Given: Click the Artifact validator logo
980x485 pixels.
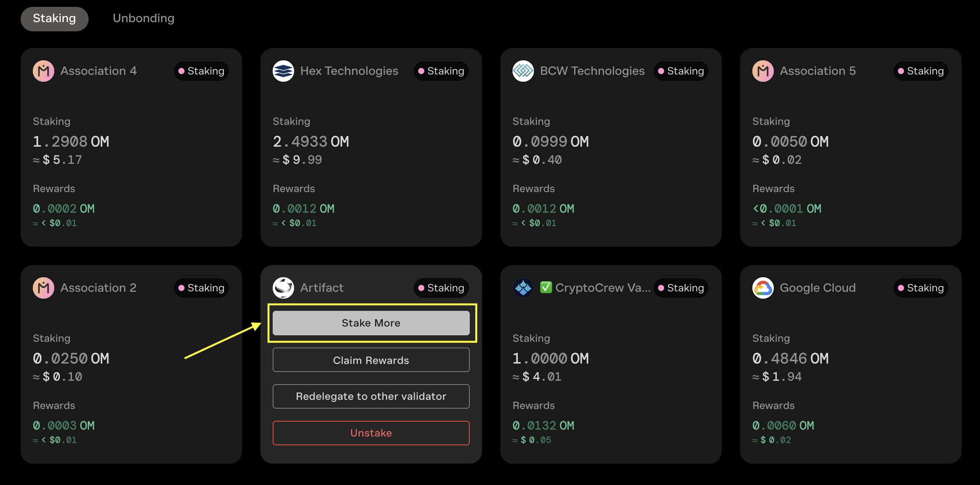Looking at the screenshot, I should pos(283,288).
